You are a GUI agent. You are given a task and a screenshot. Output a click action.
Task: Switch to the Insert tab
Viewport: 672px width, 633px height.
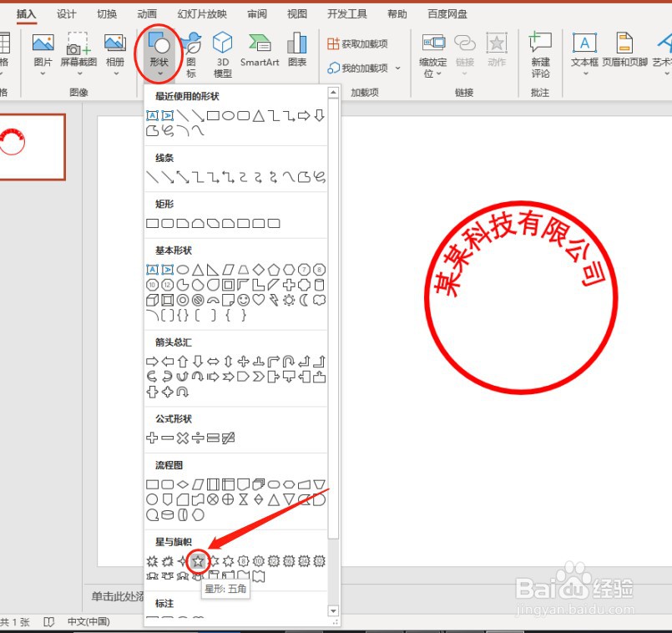click(x=26, y=14)
